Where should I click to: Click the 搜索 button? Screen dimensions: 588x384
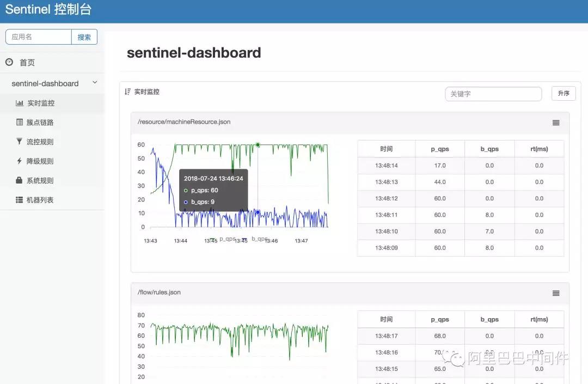pyautogui.click(x=84, y=36)
